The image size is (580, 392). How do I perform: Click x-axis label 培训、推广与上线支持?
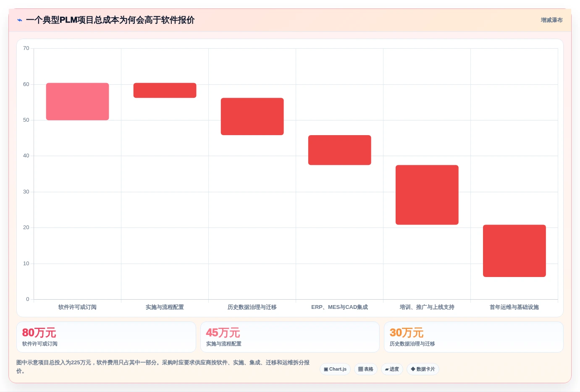(x=427, y=307)
